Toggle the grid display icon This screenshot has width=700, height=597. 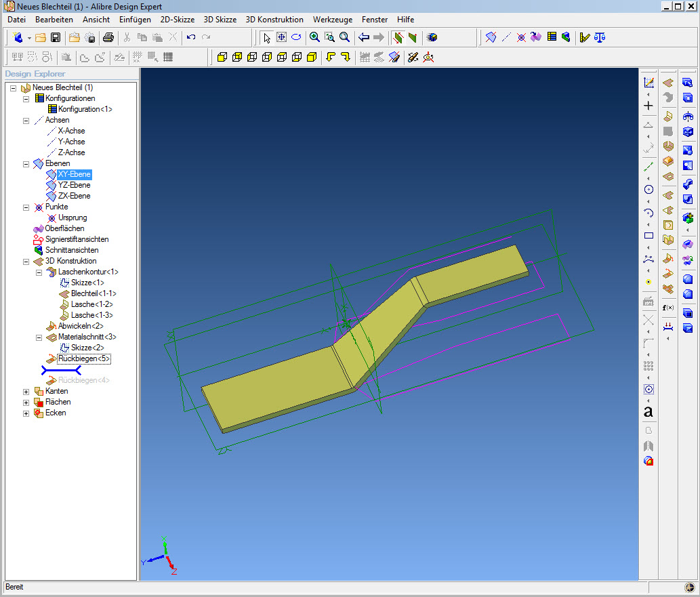pos(168,57)
